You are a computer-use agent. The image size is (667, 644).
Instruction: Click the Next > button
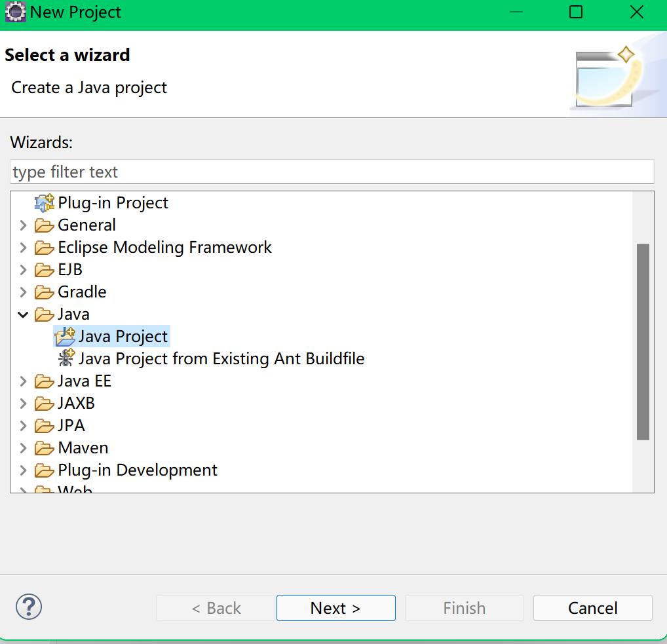tap(336, 608)
